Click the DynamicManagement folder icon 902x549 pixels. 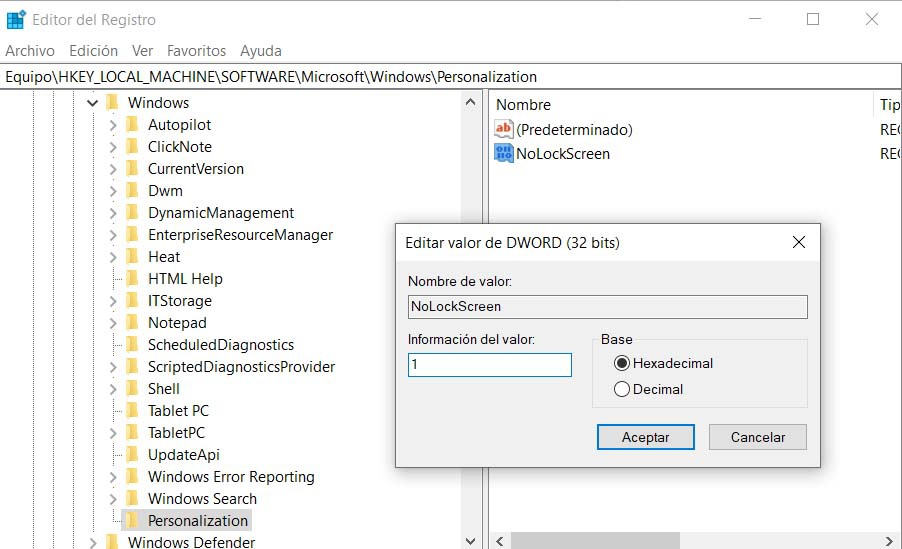pos(132,212)
